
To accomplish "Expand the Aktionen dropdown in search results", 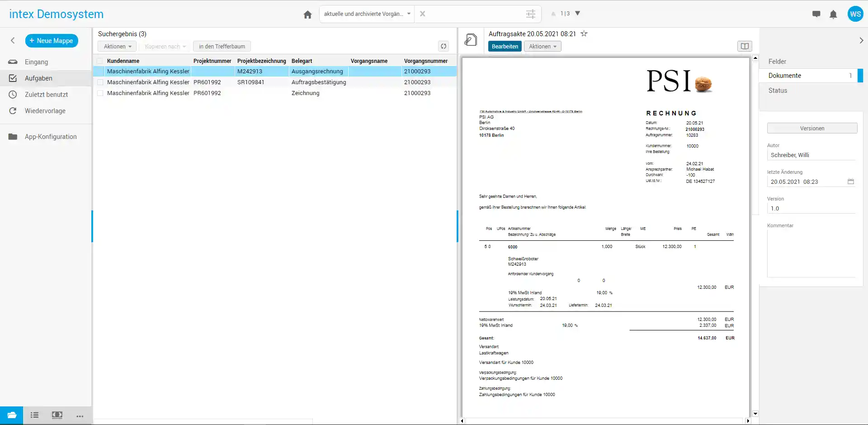I will tap(117, 47).
